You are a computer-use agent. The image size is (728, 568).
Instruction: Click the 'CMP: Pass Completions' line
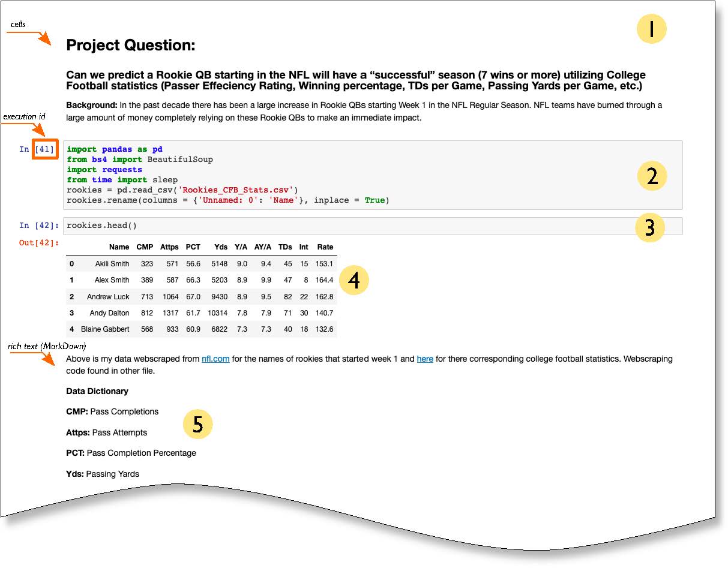[112, 412]
